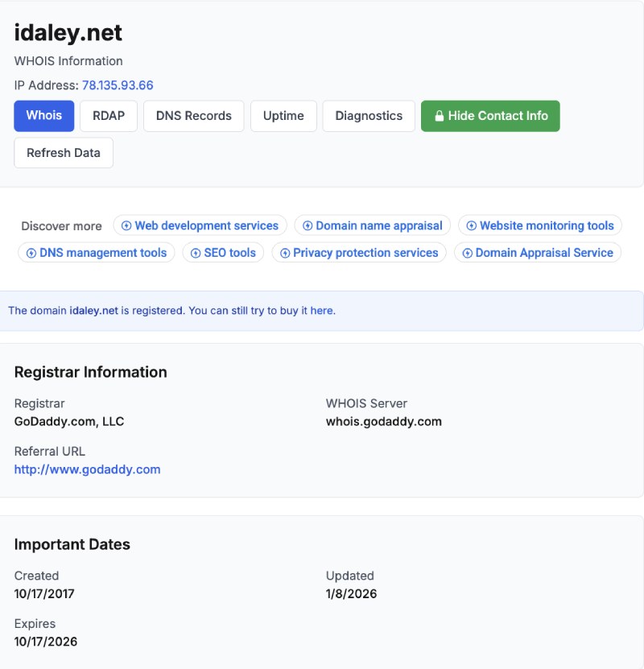Click arrow icon beside Website monitoring tools
The height and width of the screenshot is (669, 644).
tap(472, 226)
